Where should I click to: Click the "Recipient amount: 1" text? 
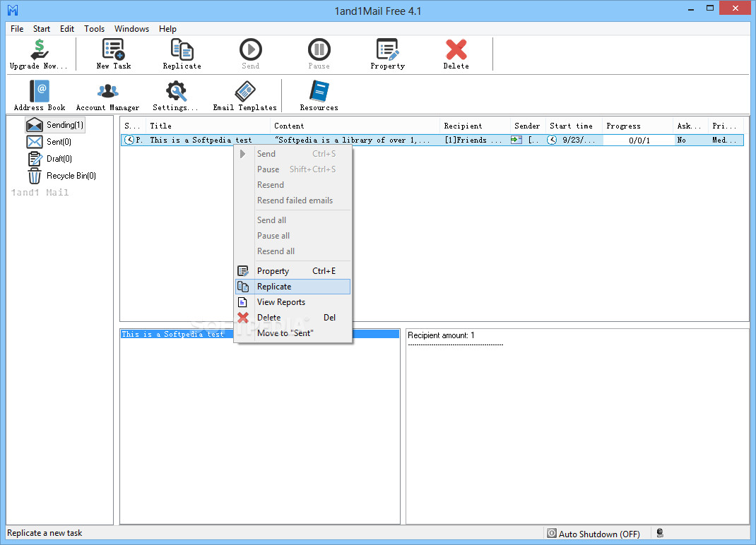tap(441, 335)
